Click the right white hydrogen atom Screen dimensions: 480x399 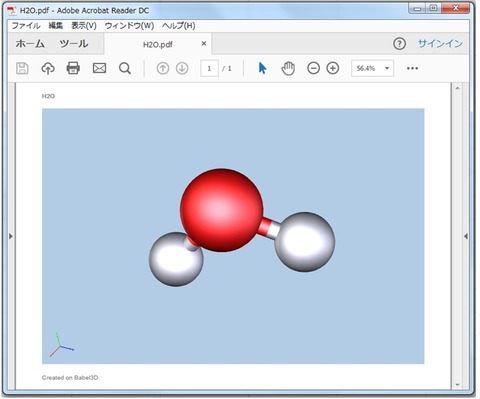305,242
